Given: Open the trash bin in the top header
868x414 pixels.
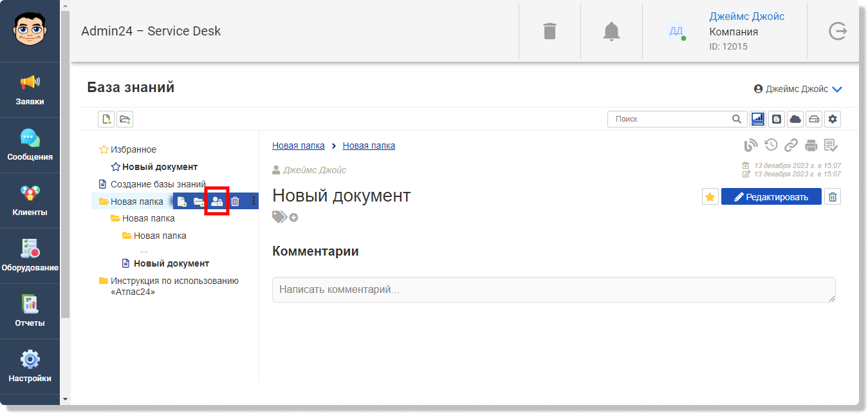Looking at the screenshot, I should point(549,31).
